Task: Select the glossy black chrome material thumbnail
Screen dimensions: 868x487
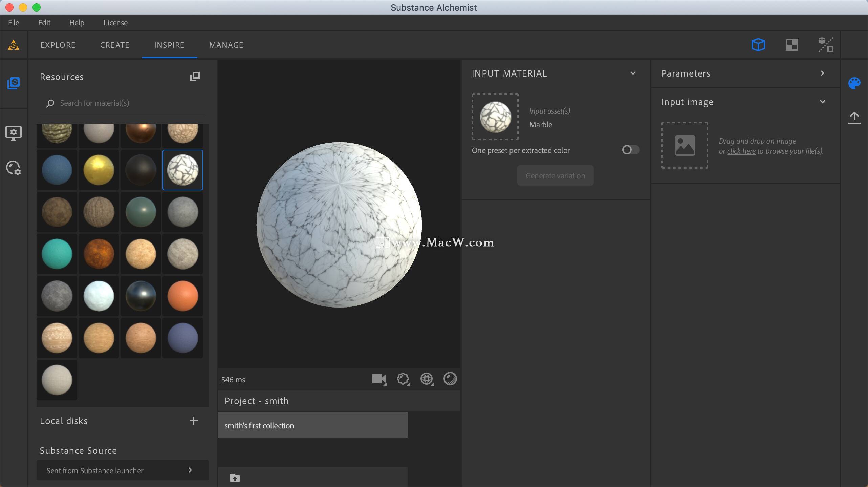Action: (141, 296)
